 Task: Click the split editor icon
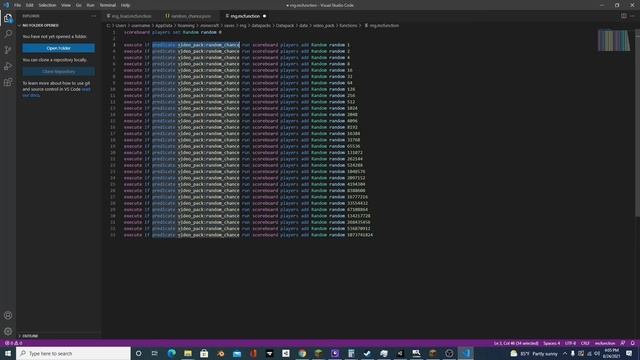pos(624,16)
